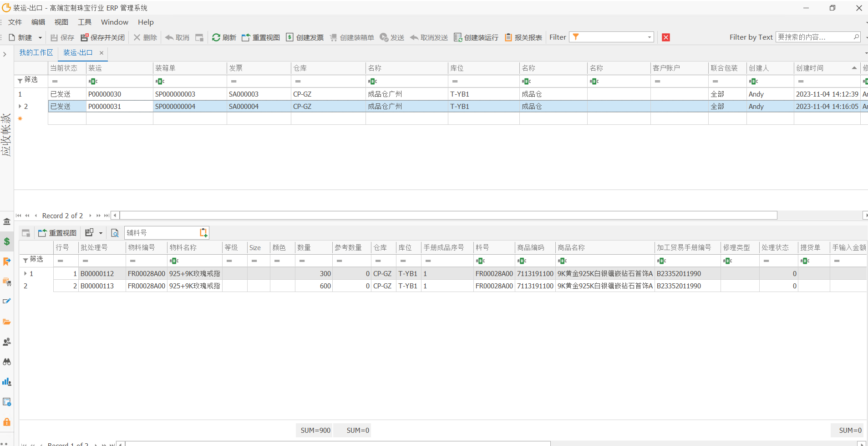
Task: Open the binoculars sidebar icon
Action: [x=7, y=362]
